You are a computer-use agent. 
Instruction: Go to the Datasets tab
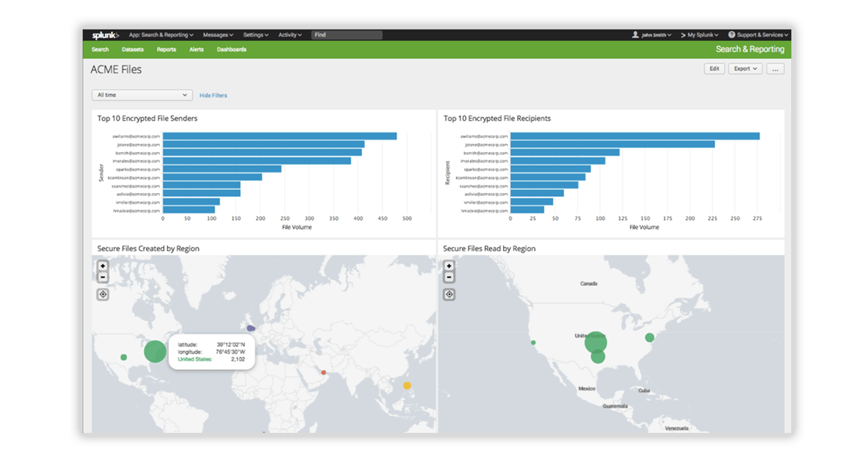pos(133,49)
